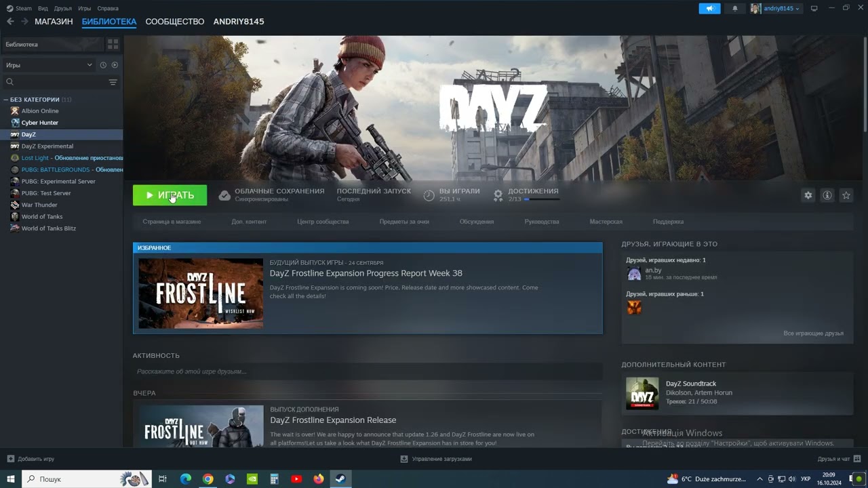Open DayZ Soundtrack cover thumbnail

click(x=642, y=393)
